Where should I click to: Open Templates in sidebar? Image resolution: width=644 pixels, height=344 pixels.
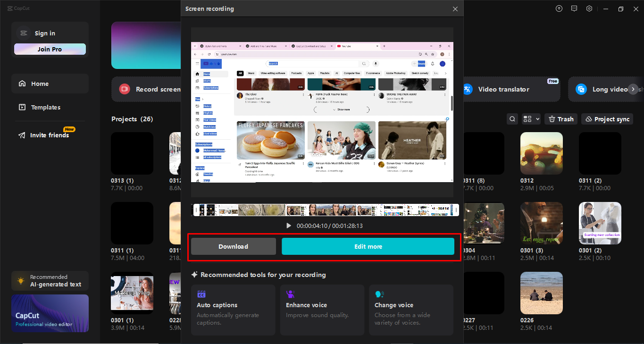pos(50,107)
